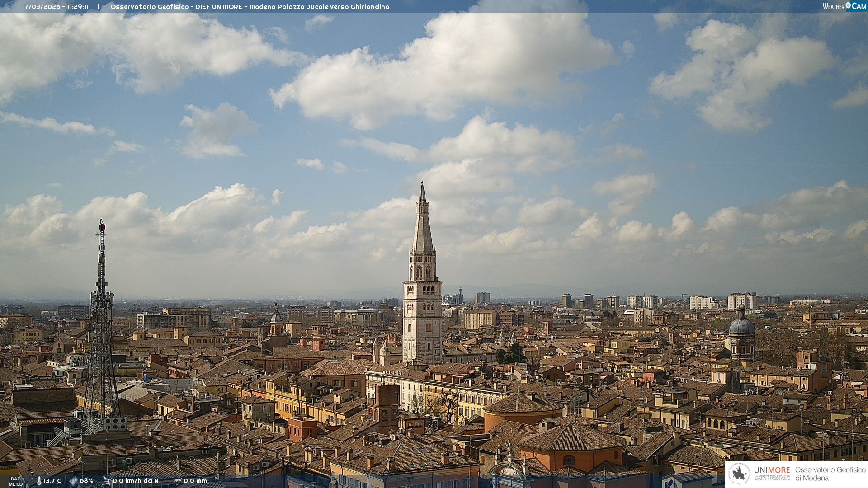Click the UNIMORE university seal emblem
Viewport: 868px width, 488px height.
click(x=739, y=474)
